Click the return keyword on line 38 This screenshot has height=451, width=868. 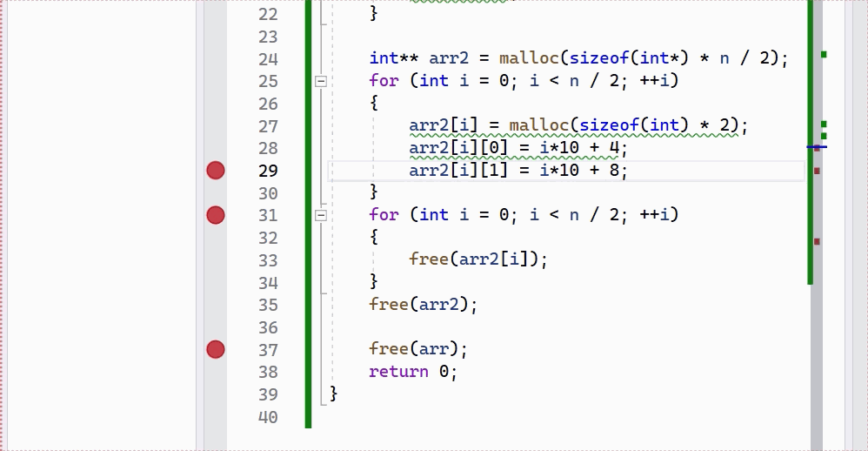[398, 372]
